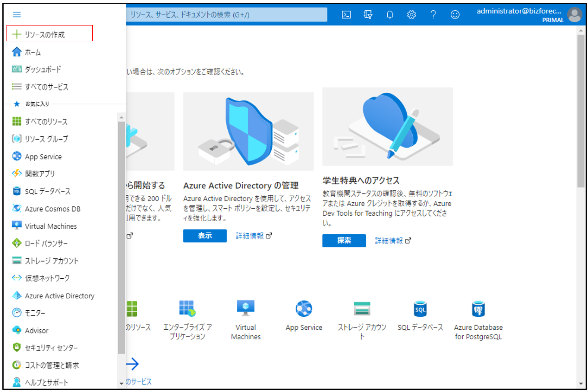588x391 pixels.
Task: Click the sidebar scroll down arrow
Action: pos(121,383)
